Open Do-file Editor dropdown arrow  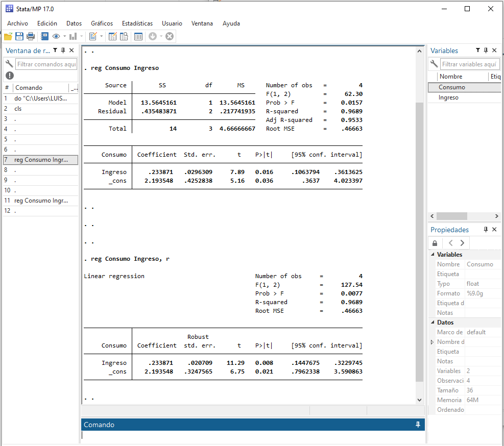(101, 36)
